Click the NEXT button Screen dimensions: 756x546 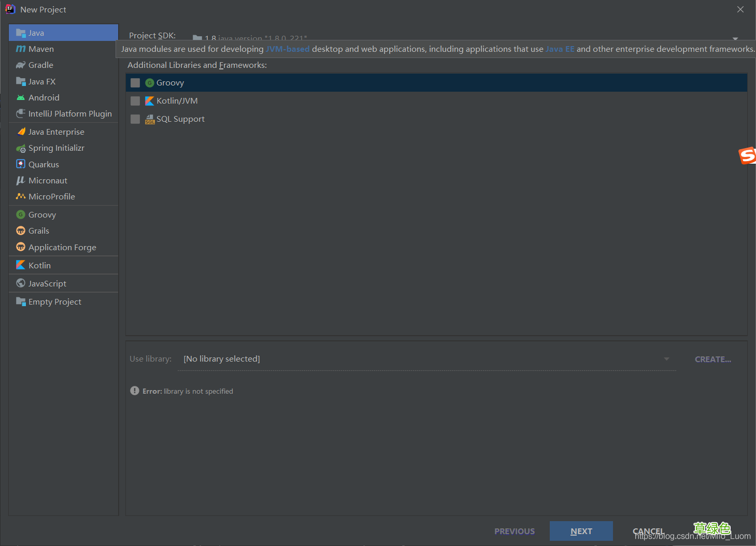pyautogui.click(x=581, y=531)
